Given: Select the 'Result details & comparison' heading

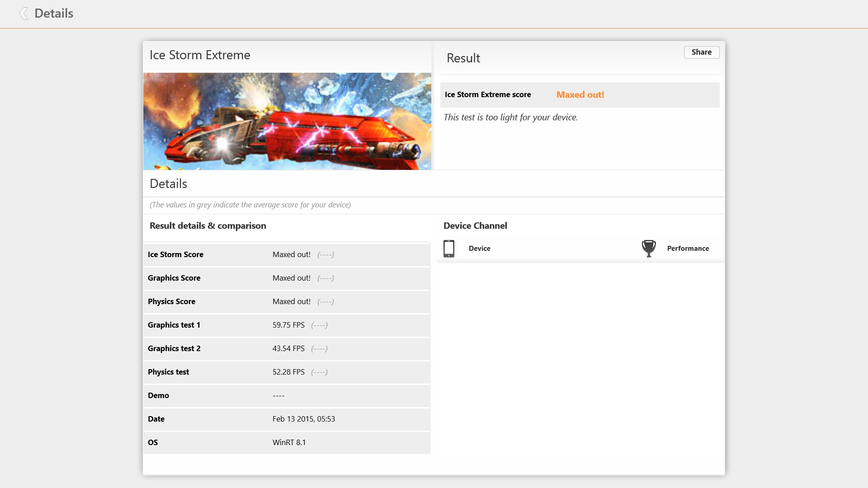Looking at the screenshot, I should (208, 226).
